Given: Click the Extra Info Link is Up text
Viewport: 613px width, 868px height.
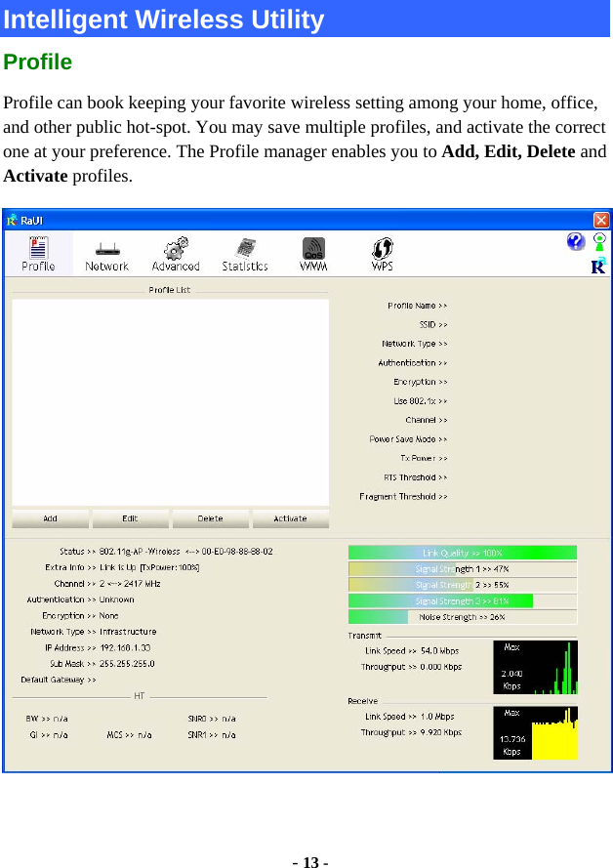Looking at the screenshot, I should [x=149, y=567].
